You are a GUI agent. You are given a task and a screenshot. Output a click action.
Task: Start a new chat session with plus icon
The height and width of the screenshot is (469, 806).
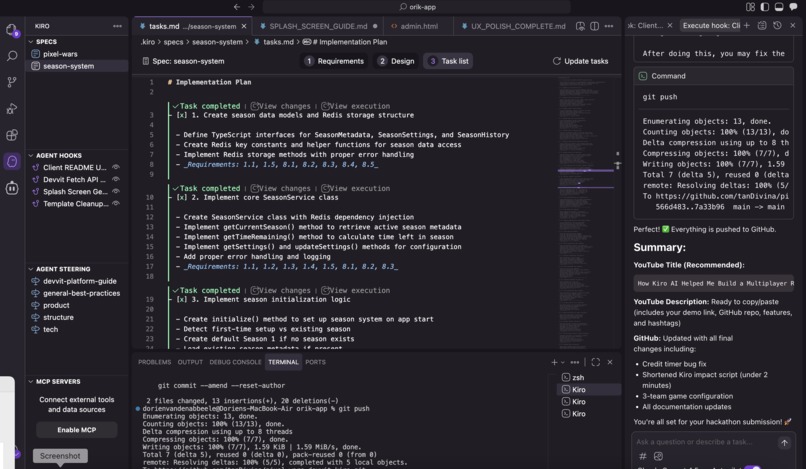(746, 25)
